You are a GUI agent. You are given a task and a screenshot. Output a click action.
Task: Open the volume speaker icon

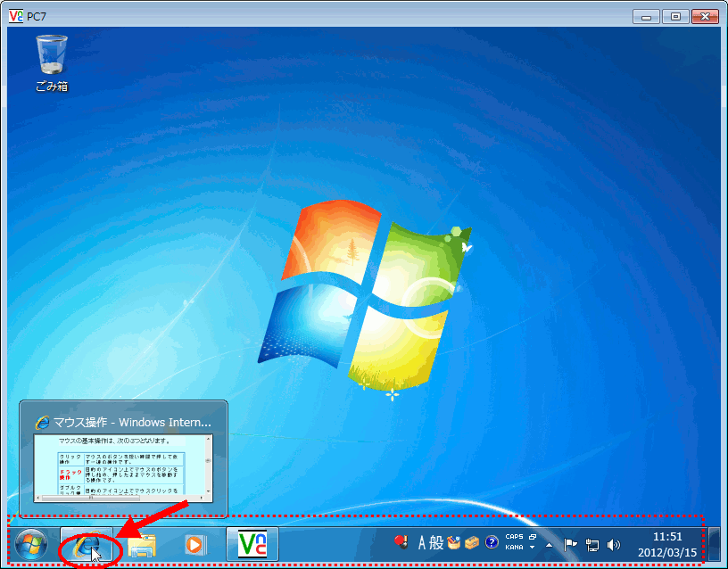[x=613, y=545]
